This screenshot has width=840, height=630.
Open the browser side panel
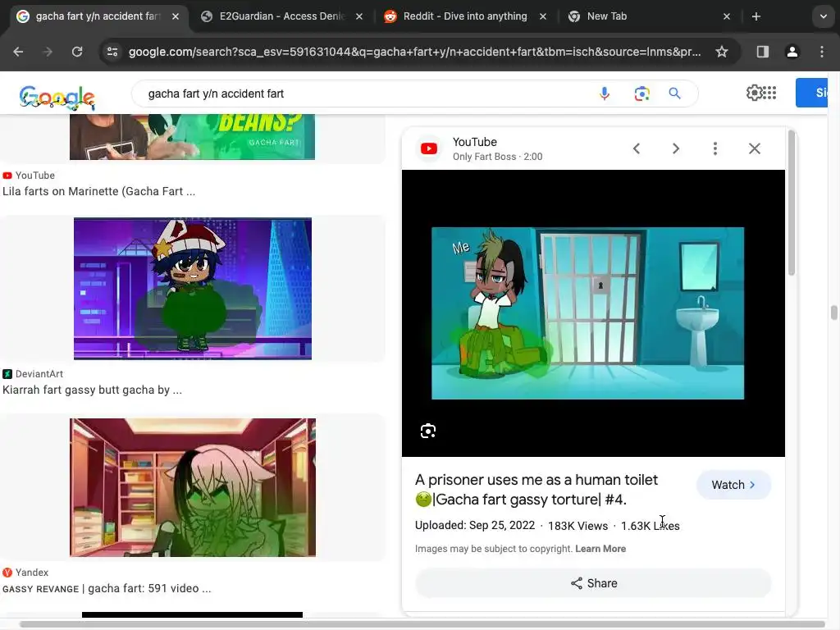point(762,52)
